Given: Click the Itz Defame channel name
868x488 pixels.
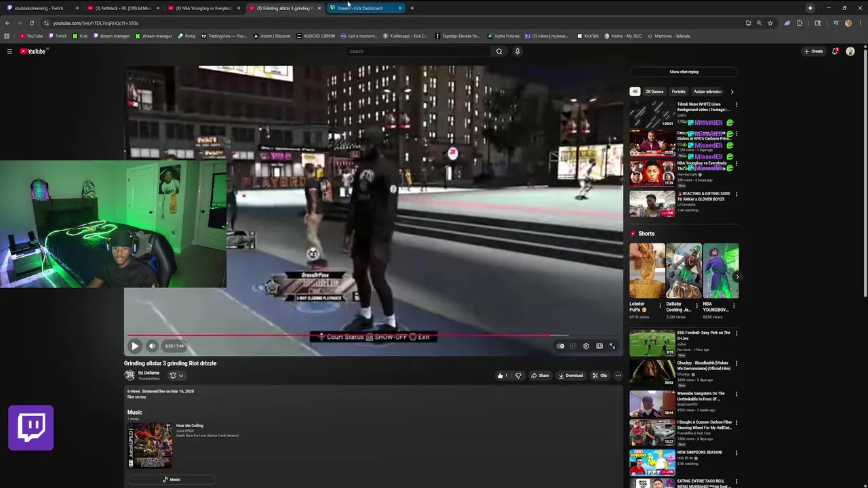Looking at the screenshot, I should [x=149, y=373].
